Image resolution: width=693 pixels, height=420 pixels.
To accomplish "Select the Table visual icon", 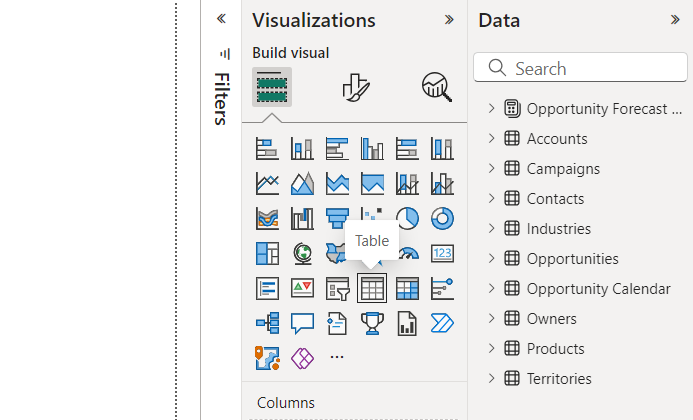I will pos(372,289).
